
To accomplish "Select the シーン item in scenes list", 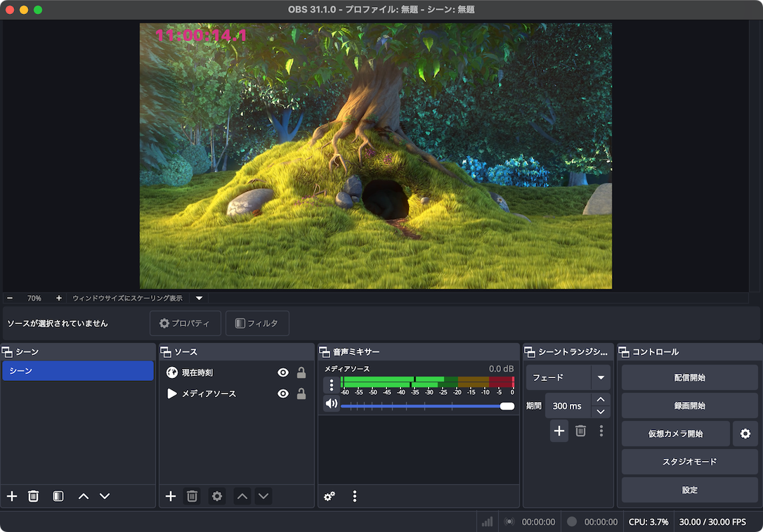I will [x=78, y=370].
